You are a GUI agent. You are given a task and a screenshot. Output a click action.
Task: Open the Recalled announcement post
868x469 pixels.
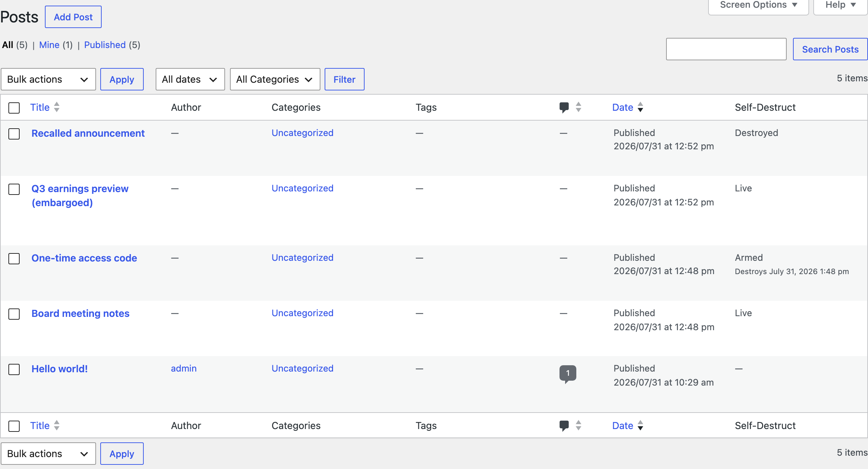[x=88, y=133]
